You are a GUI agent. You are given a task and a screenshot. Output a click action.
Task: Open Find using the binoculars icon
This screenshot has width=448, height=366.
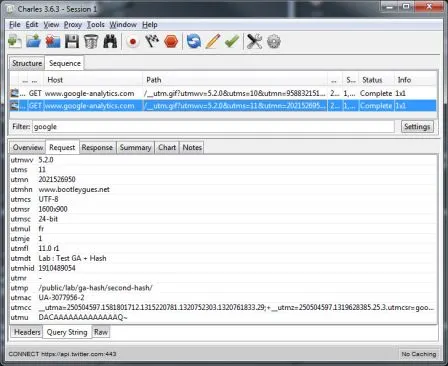coord(110,42)
